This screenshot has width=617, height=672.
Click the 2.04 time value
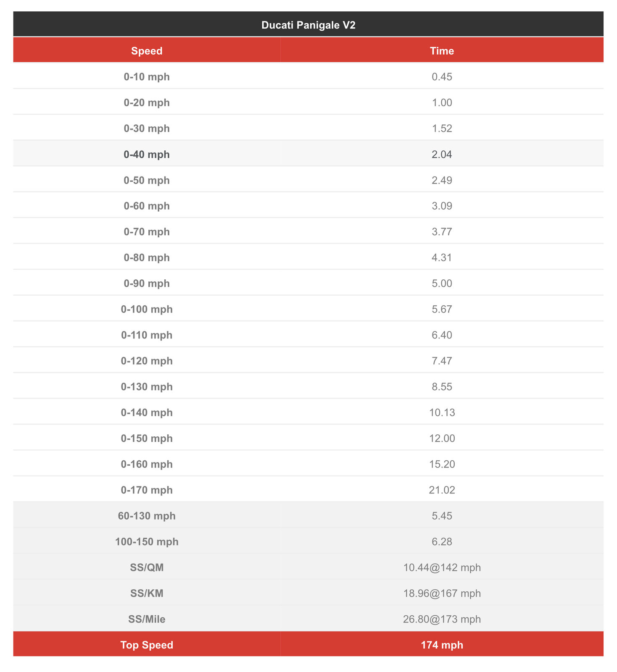[442, 154]
